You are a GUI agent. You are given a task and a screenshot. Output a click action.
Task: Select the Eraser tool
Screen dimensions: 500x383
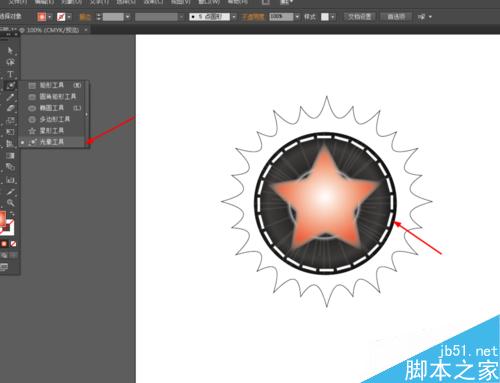[10, 109]
